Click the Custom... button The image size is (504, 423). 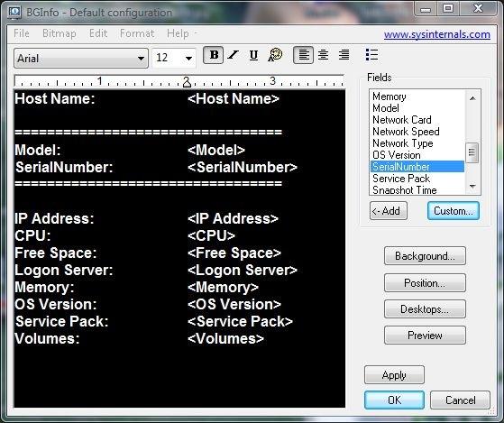point(454,211)
